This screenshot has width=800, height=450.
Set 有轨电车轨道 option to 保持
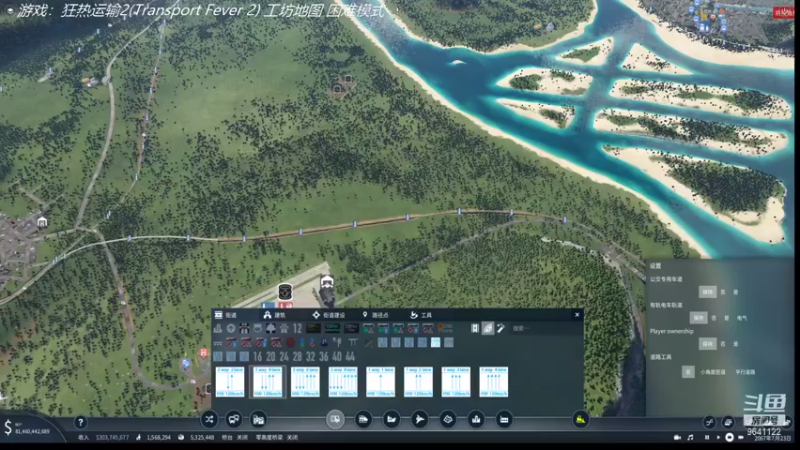(698, 318)
